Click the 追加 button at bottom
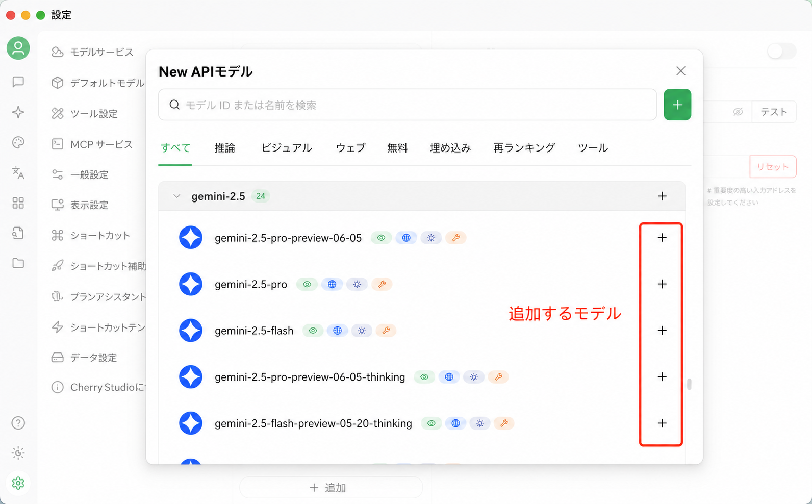This screenshot has width=812, height=504. 331,488
